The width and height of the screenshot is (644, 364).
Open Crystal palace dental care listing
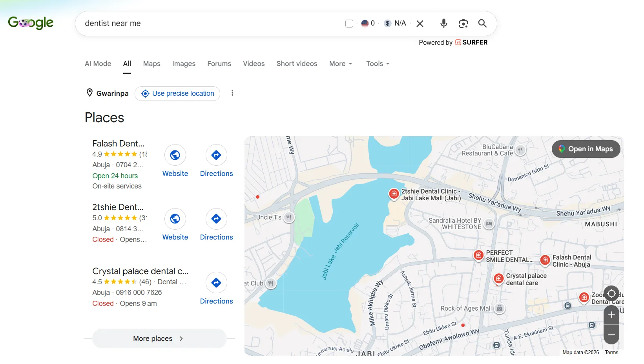pyautogui.click(x=140, y=271)
